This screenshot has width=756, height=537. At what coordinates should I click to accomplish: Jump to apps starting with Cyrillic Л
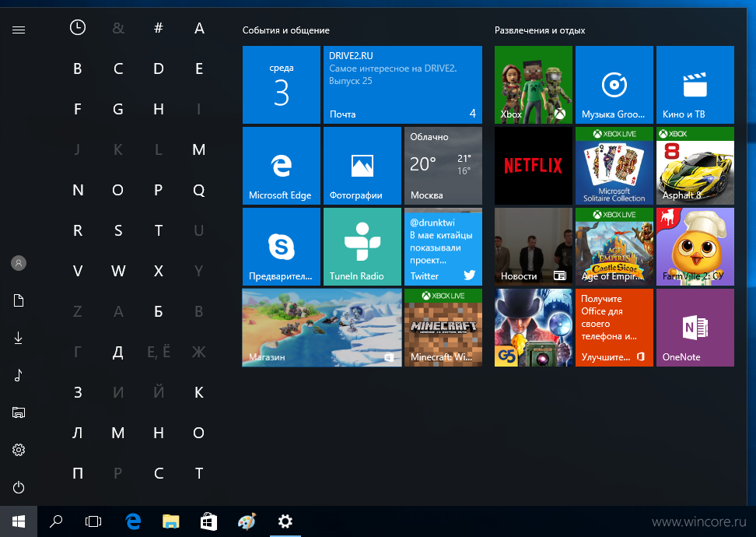78,433
